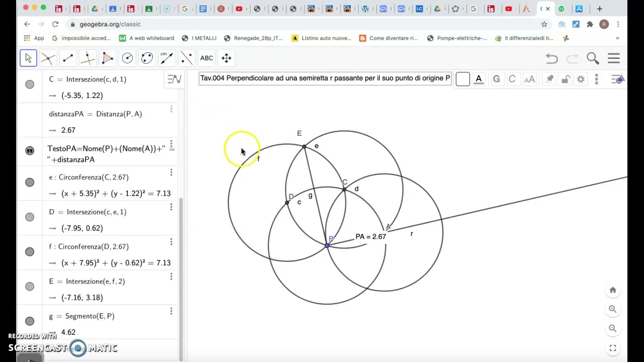Select the Move (arrow) tool
The image size is (644, 362).
29,58
